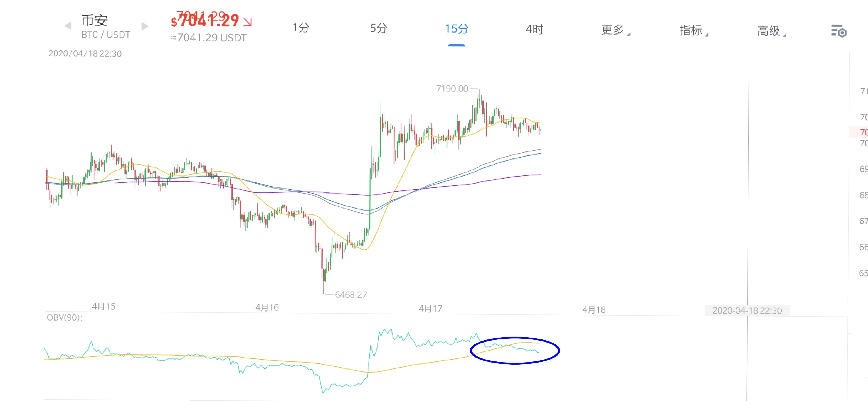Image resolution: width=868 pixels, height=401 pixels.
Task: Open the chart settings icon at top right
Action: [x=838, y=31]
